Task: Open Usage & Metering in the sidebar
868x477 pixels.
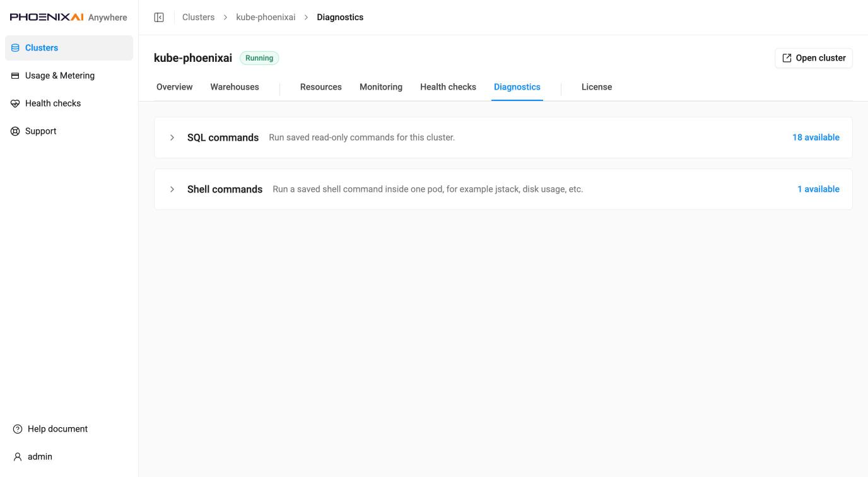Action: click(69, 76)
